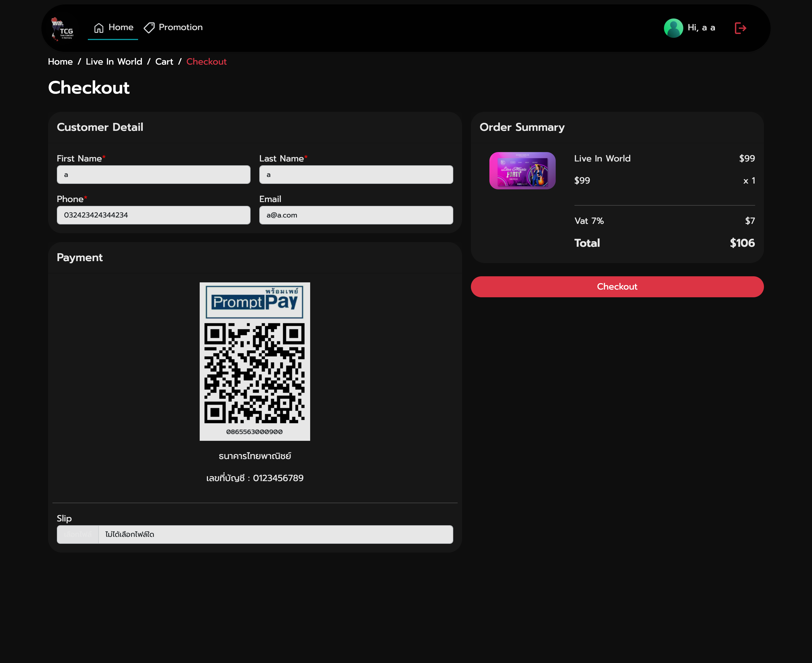Return to Cart via breadcrumb

164,62
